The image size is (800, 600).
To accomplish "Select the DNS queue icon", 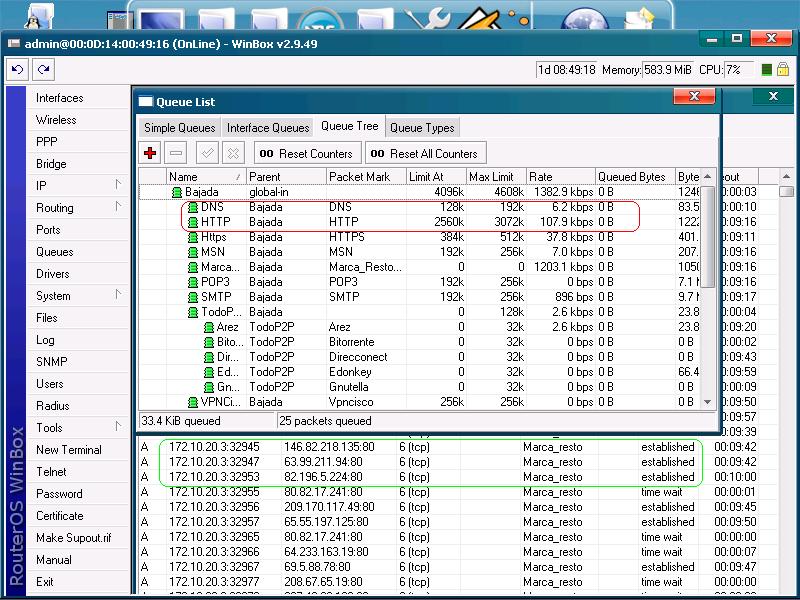I will tap(193, 207).
